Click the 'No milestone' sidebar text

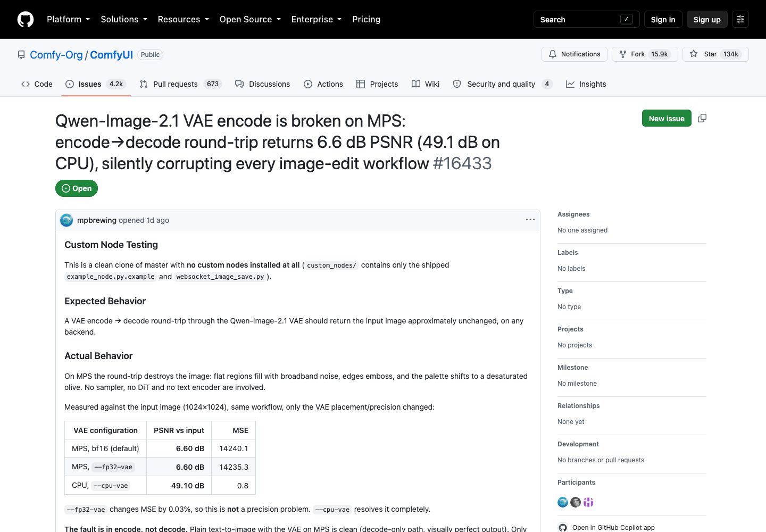577,384
